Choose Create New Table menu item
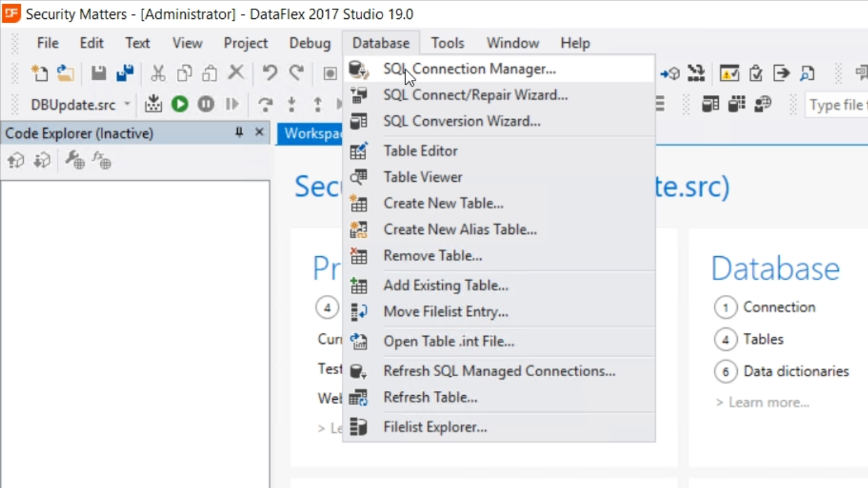Screen dimensions: 868x488 click(x=443, y=203)
